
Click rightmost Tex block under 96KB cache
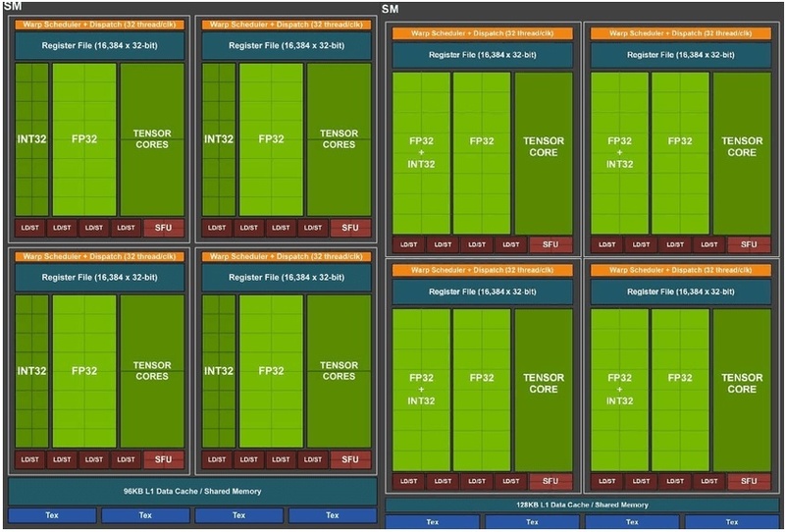[x=333, y=515]
